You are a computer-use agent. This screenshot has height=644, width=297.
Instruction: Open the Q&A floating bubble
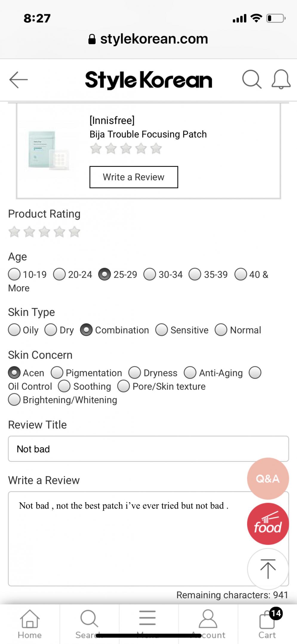[268, 478]
